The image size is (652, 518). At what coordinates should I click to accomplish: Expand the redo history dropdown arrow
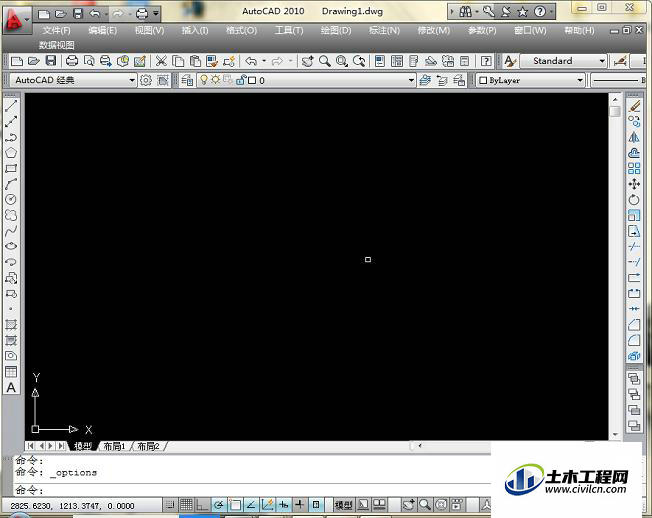coord(290,61)
